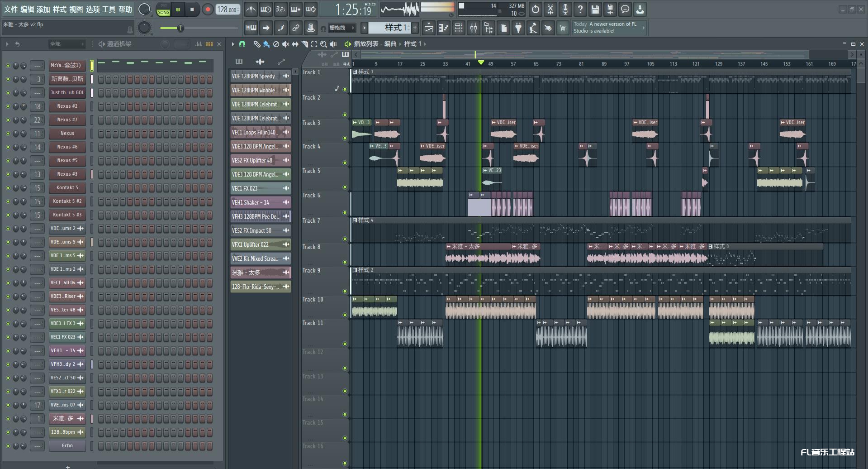This screenshot has width=868, height=469.
Task: Click the pattern menu arrow beside 样式 1
Action: tap(364, 28)
